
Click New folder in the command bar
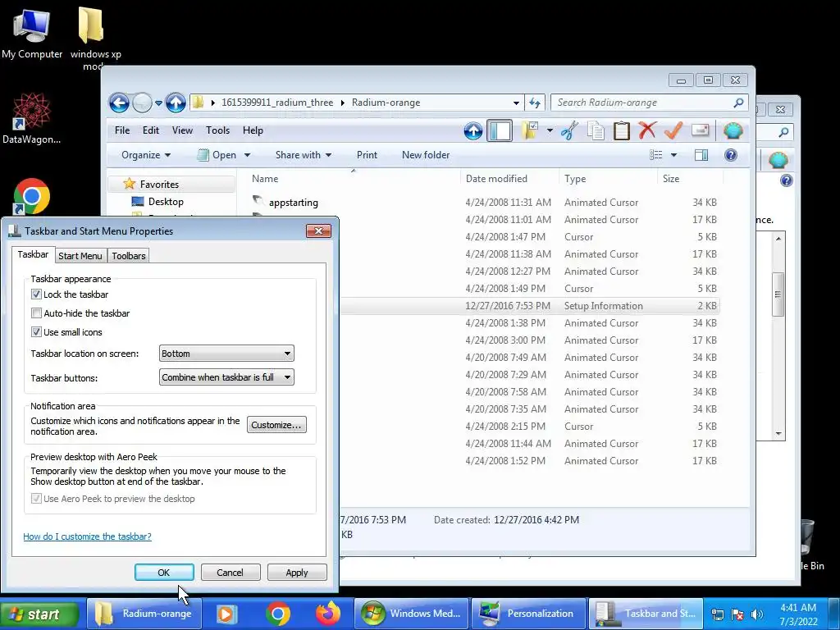[426, 155]
